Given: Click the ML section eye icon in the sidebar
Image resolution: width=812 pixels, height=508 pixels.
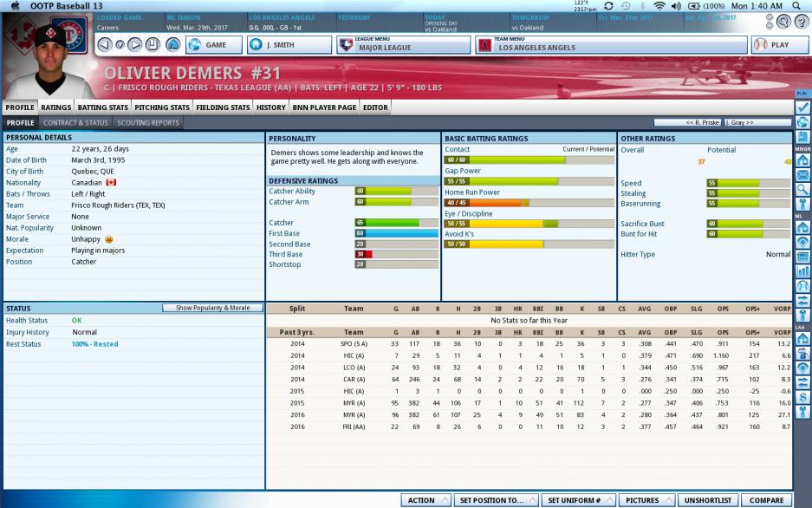Looking at the screenshot, I should (x=802, y=242).
